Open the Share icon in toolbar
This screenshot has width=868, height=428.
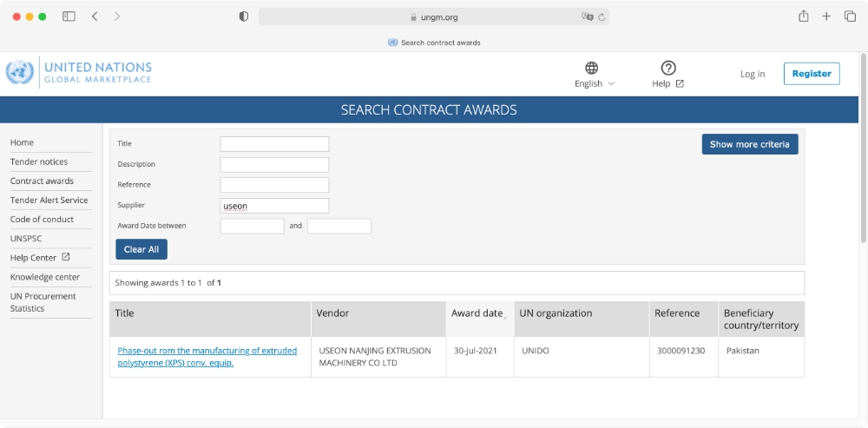pos(803,16)
